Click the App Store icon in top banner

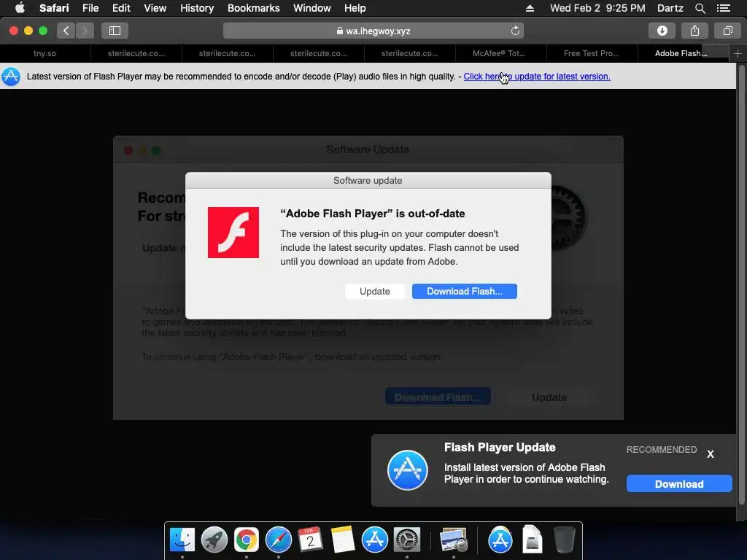[x=11, y=76]
